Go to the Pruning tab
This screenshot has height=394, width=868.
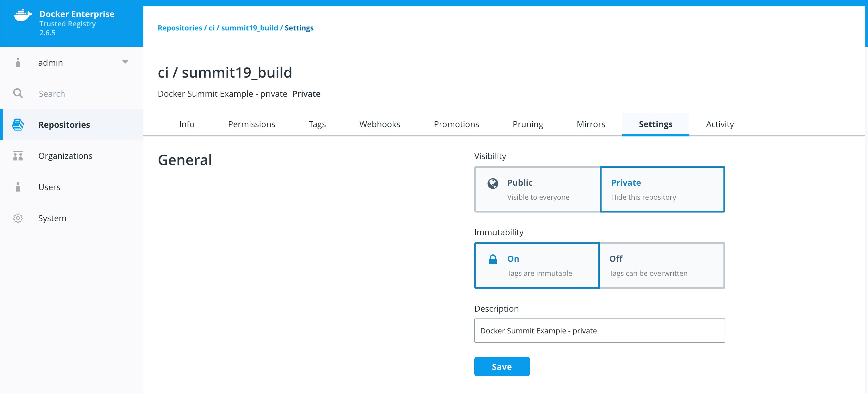pos(528,124)
